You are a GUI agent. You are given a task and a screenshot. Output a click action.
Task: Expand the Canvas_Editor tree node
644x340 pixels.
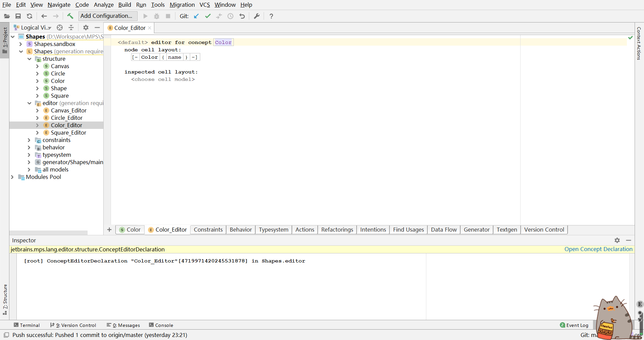pyautogui.click(x=37, y=110)
